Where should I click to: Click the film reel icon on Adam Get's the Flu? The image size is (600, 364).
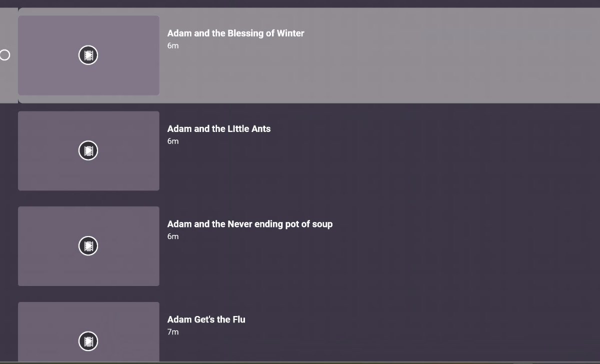pos(88,342)
